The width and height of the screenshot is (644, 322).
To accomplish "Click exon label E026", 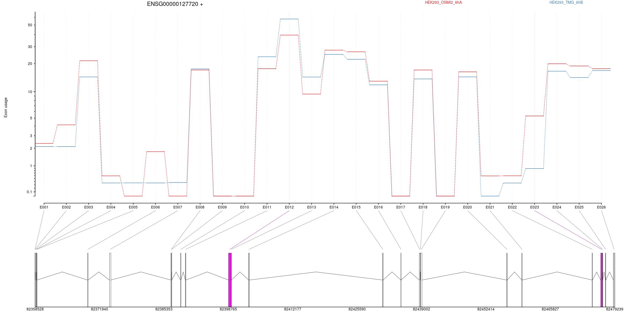I will tap(601, 207).
